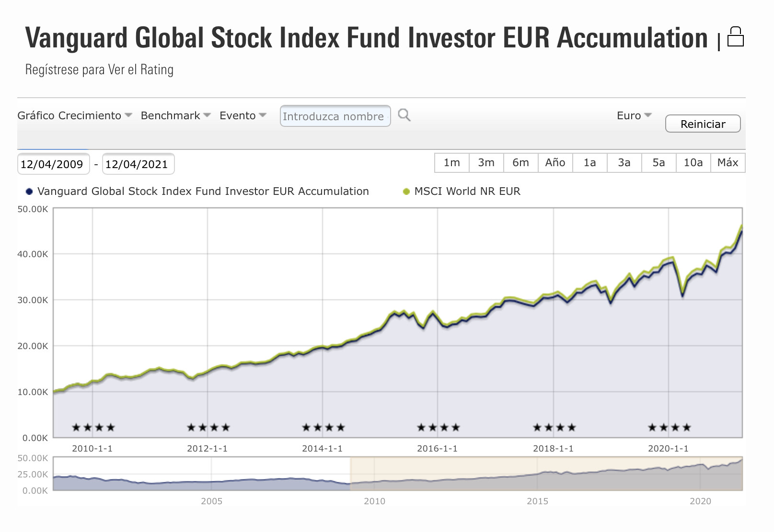Select the 5a time range tab
The width and height of the screenshot is (774, 532).
click(x=659, y=163)
